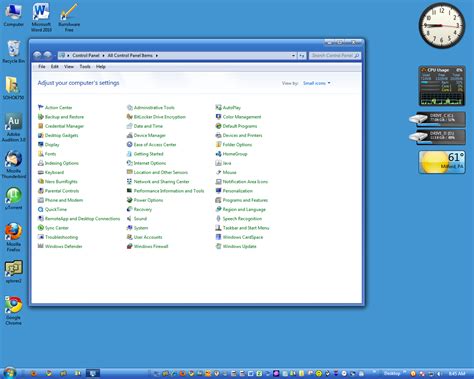
Task: Open the Power Options icon
Action: (x=130, y=200)
